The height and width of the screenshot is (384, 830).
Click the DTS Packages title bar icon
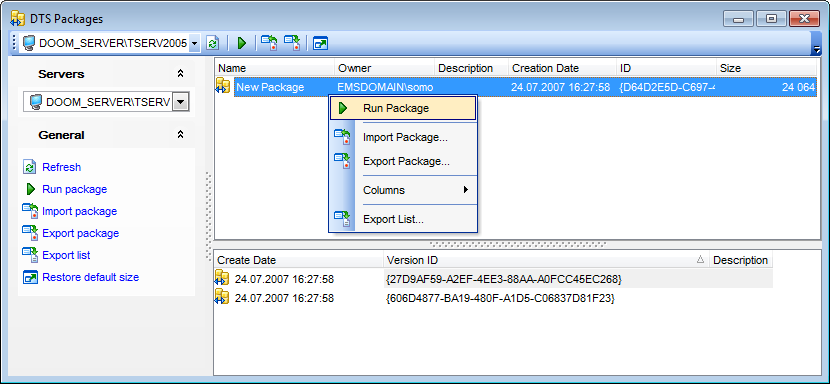(x=17, y=19)
